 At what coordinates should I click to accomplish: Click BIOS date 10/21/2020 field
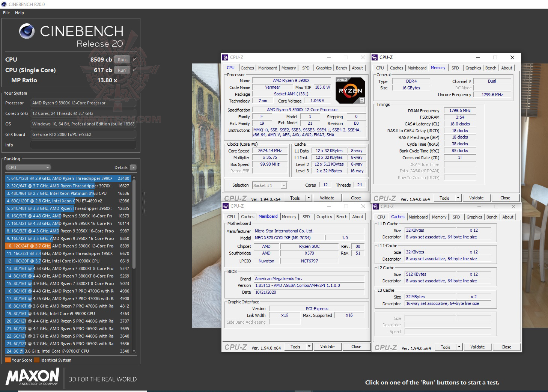pyautogui.click(x=309, y=292)
